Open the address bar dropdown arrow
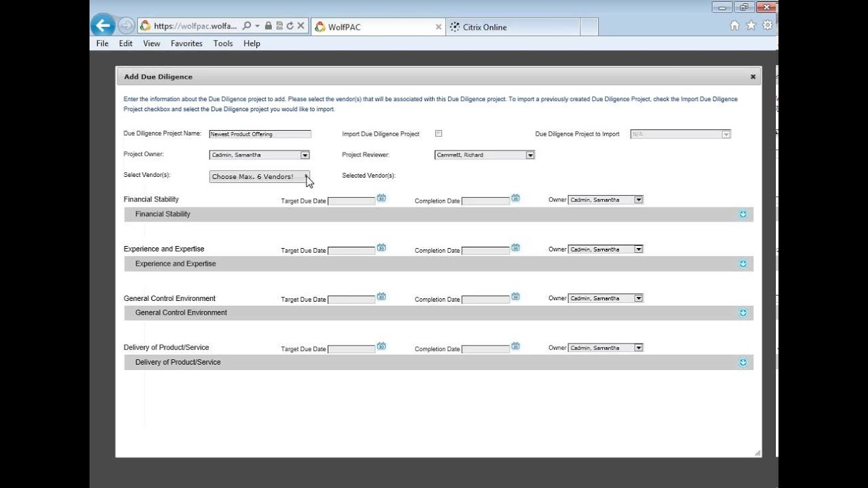Screen dimensions: 868x488 258,26
